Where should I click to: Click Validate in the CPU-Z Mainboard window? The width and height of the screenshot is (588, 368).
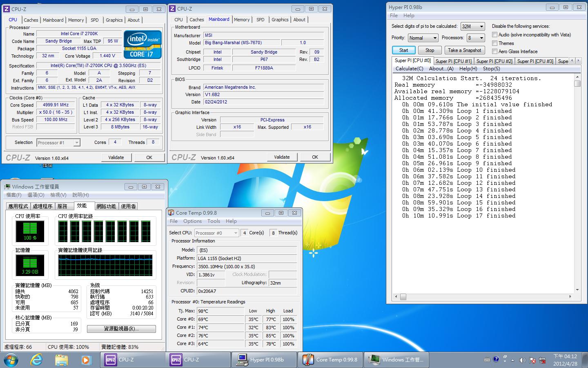pos(282,157)
